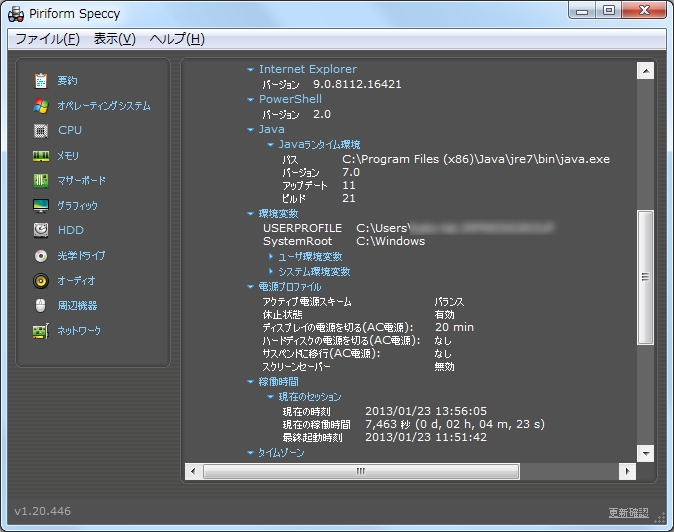Collapse the 電源プロファイル node

click(x=251, y=287)
